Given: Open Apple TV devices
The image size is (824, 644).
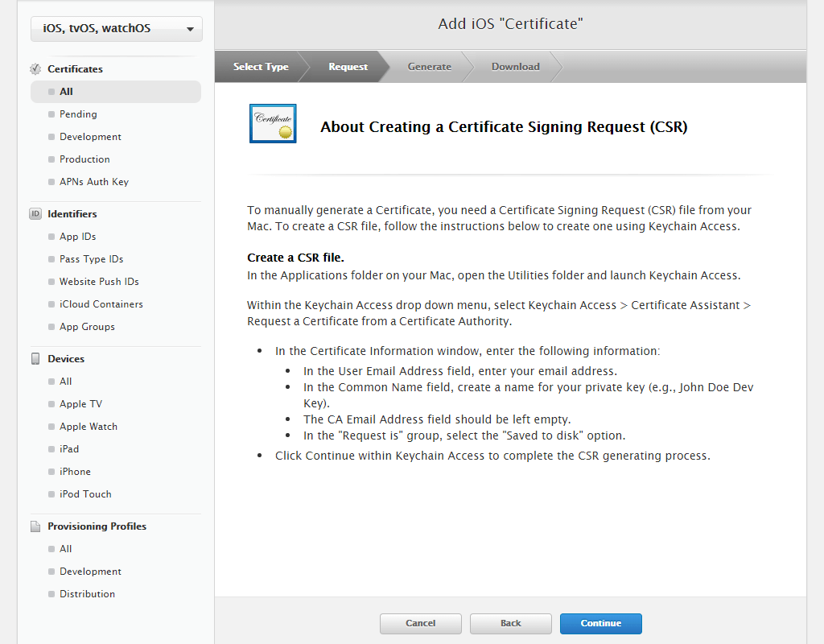Looking at the screenshot, I should (80, 404).
